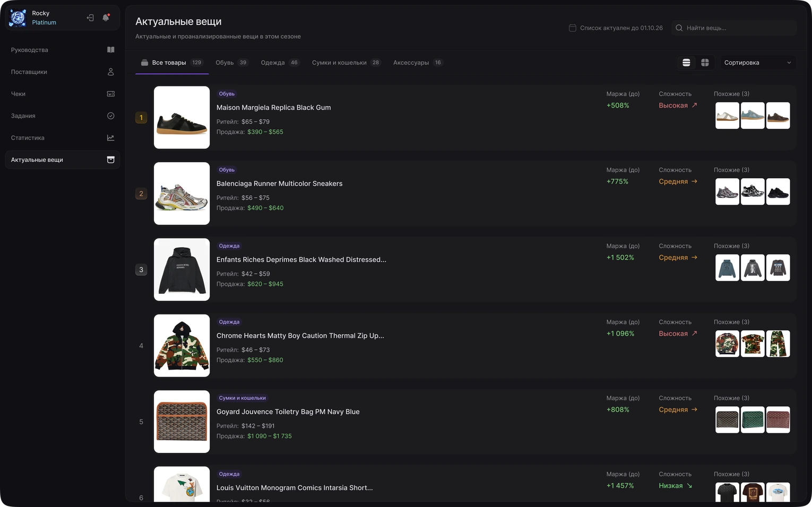Open the Сумки и кошельки tab
This screenshot has height=507, width=812.
tap(347, 63)
